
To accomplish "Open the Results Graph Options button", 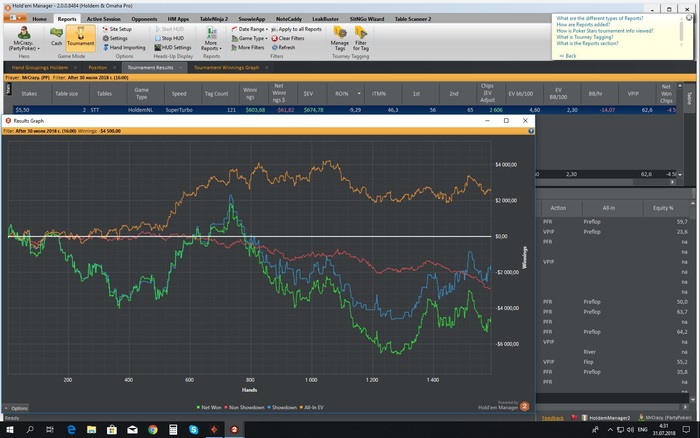I will [x=17, y=408].
